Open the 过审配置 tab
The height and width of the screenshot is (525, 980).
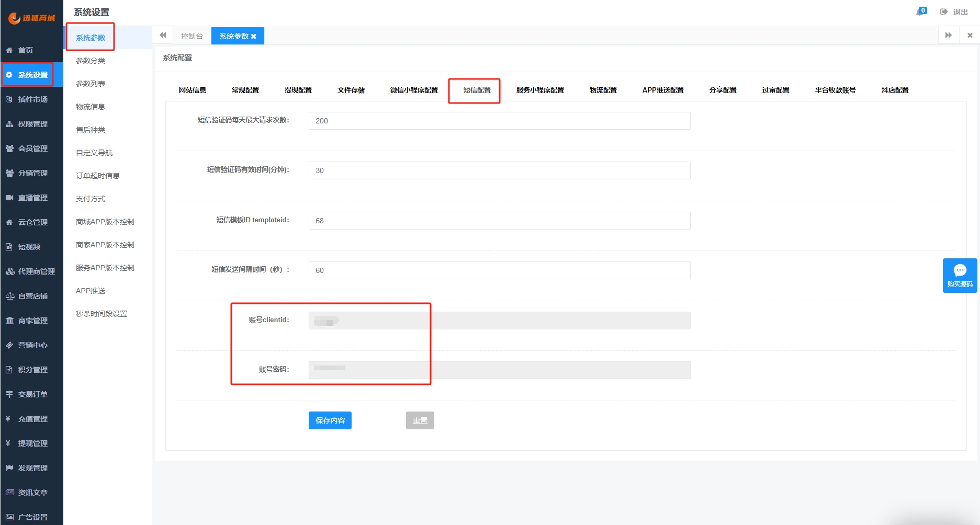776,90
